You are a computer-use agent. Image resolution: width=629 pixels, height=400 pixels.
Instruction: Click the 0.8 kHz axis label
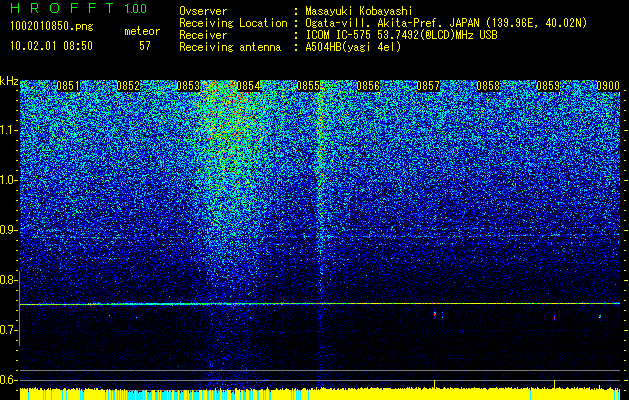[x=8, y=280]
